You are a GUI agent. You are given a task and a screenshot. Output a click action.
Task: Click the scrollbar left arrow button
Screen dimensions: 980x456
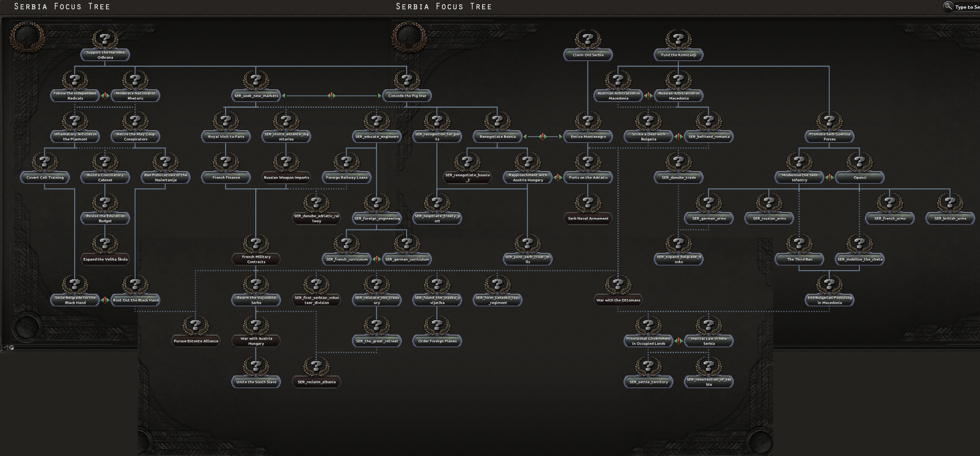(x=5, y=347)
